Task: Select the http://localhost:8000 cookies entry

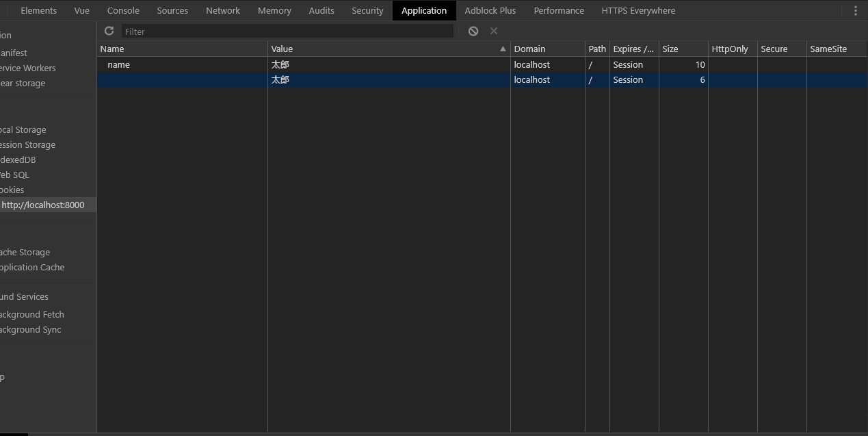Action: pyautogui.click(x=42, y=205)
